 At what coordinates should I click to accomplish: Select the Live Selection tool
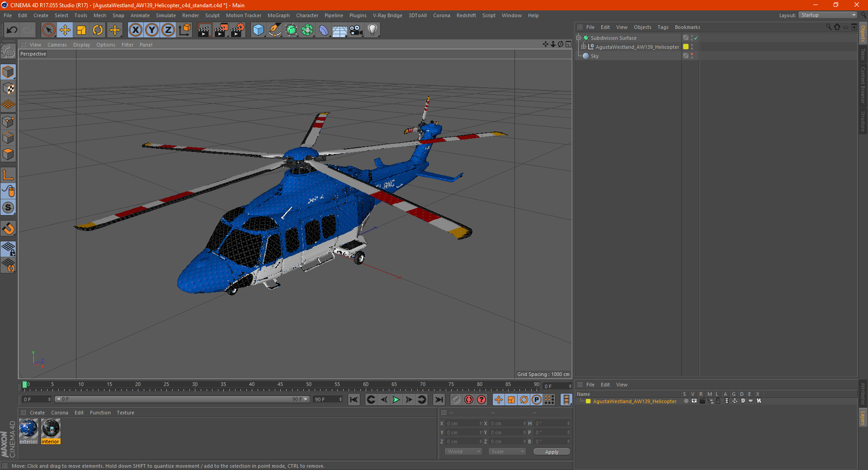(x=48, y=30)
